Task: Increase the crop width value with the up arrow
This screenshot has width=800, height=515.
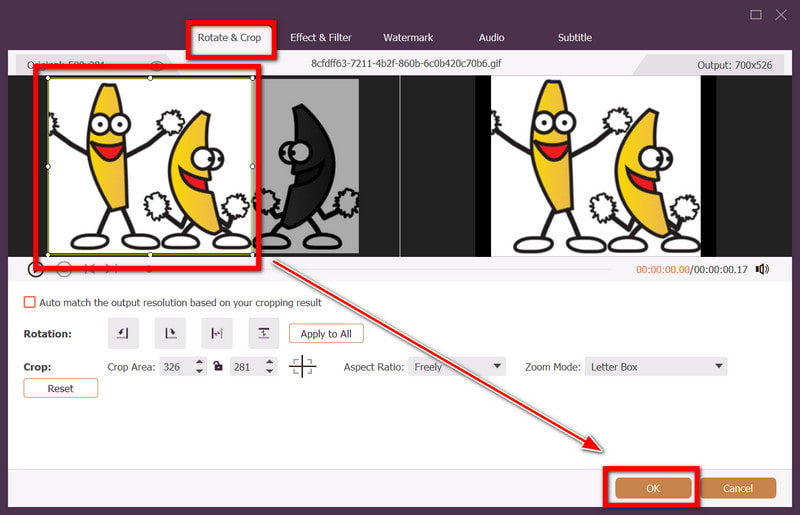Action: (x=200, y=363)
